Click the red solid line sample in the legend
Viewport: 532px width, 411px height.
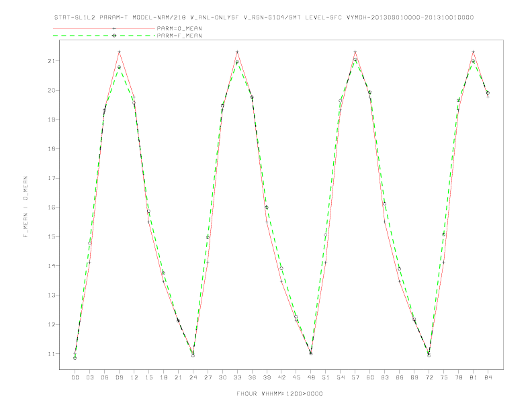pyautogui.click(x=104, y=28)
